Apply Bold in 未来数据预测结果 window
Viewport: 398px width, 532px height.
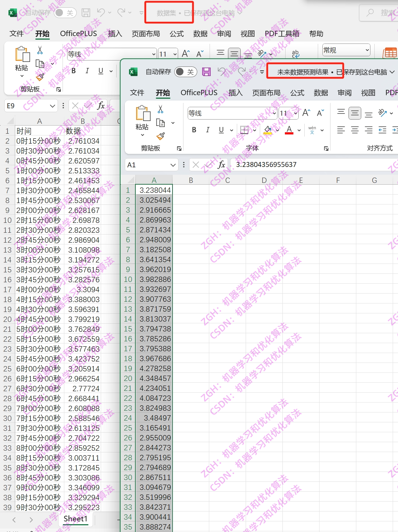click(194, 130)
